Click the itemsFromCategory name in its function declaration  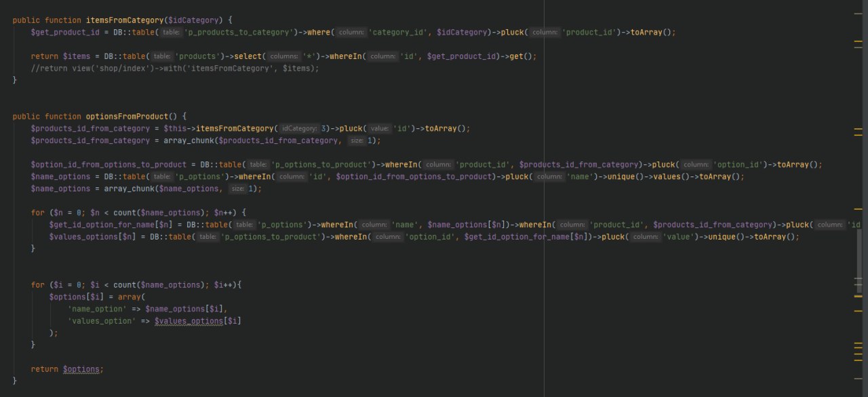point(125,20)
